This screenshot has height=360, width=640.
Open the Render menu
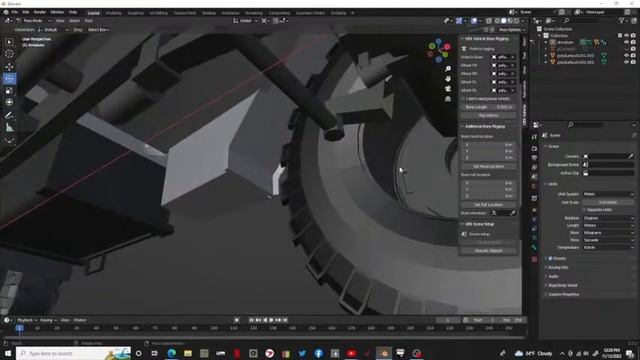pos(40,12)
